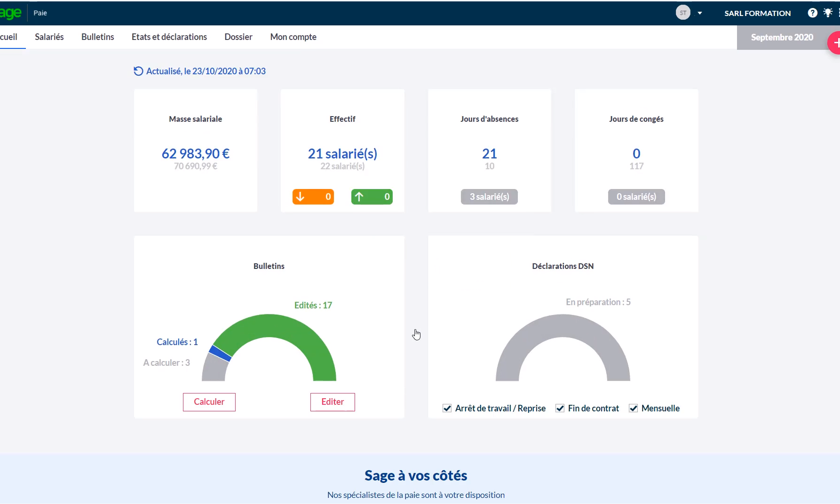Open the user account dropdown arrow
Viewport: 840px width, 504px height.
coord(700,13)
